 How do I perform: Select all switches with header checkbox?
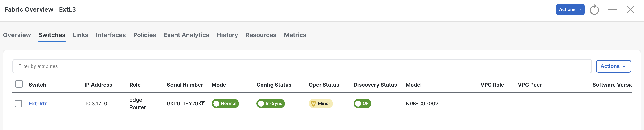(x=19, y=84)
